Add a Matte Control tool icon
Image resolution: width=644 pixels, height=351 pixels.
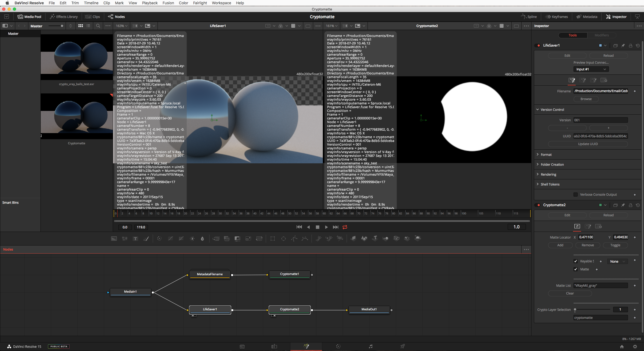click(x=237, y=238)
